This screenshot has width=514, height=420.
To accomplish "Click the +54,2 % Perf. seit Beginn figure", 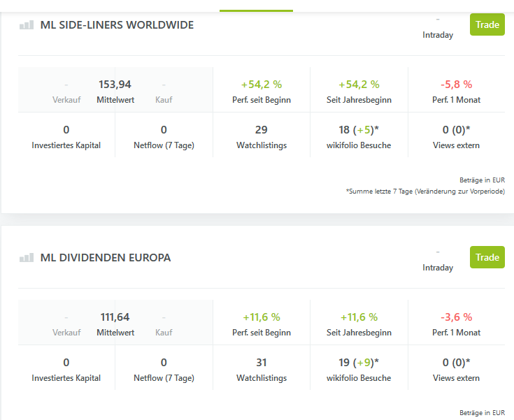I will 262,85.
